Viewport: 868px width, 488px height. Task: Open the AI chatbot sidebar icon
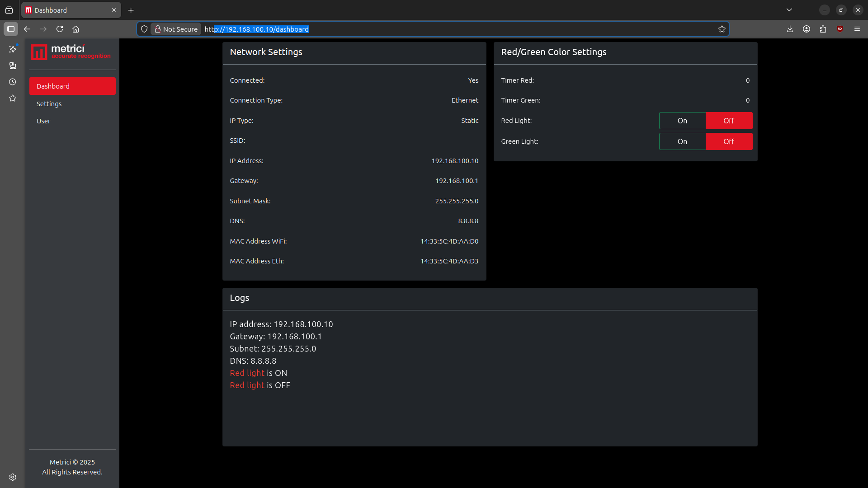pos(13,49)
